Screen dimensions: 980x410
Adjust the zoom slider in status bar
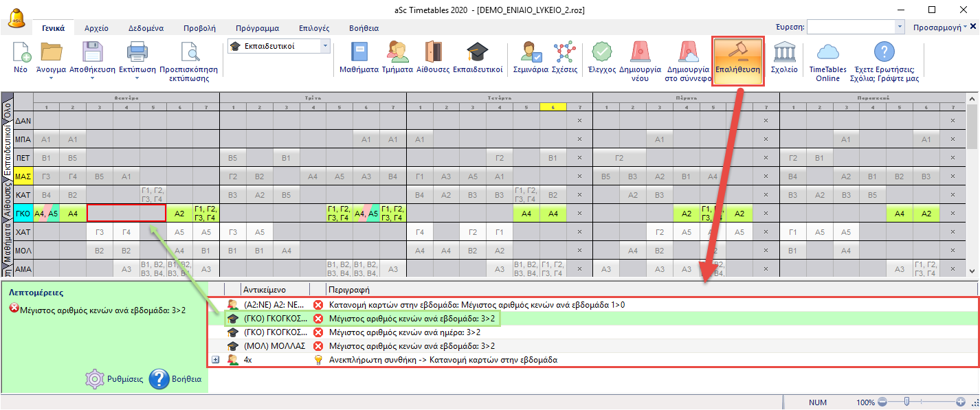point(907,402)
